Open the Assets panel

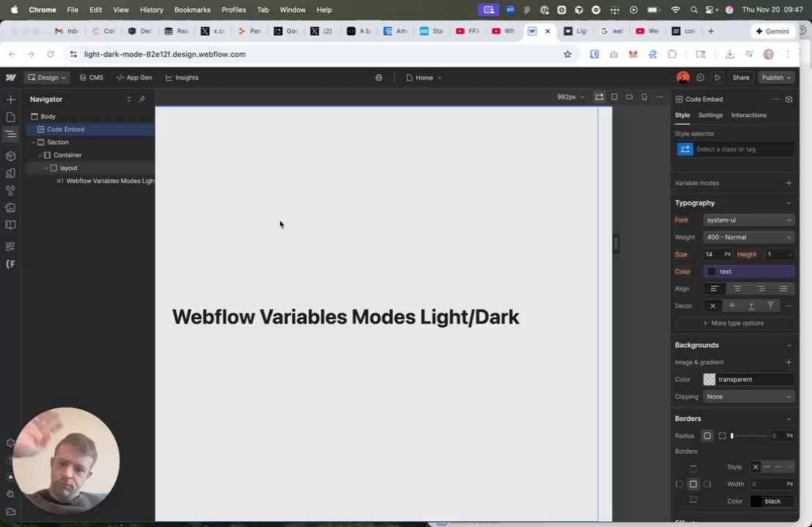[10, 208]
